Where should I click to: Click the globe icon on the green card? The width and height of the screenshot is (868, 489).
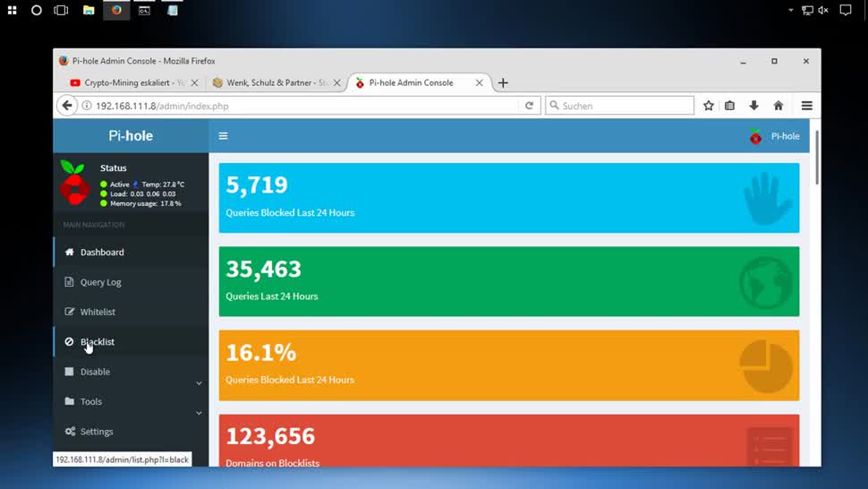tap(766, 282)
